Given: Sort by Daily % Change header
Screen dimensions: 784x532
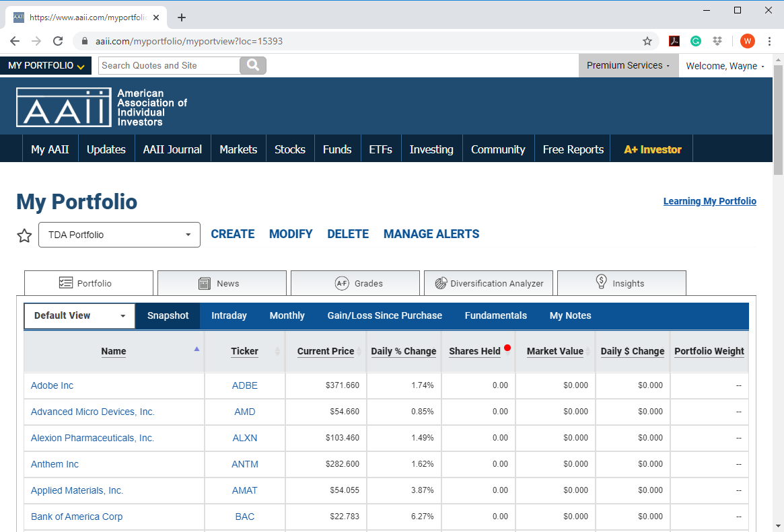Looking at the screenshot, I should tap(404, 351).
